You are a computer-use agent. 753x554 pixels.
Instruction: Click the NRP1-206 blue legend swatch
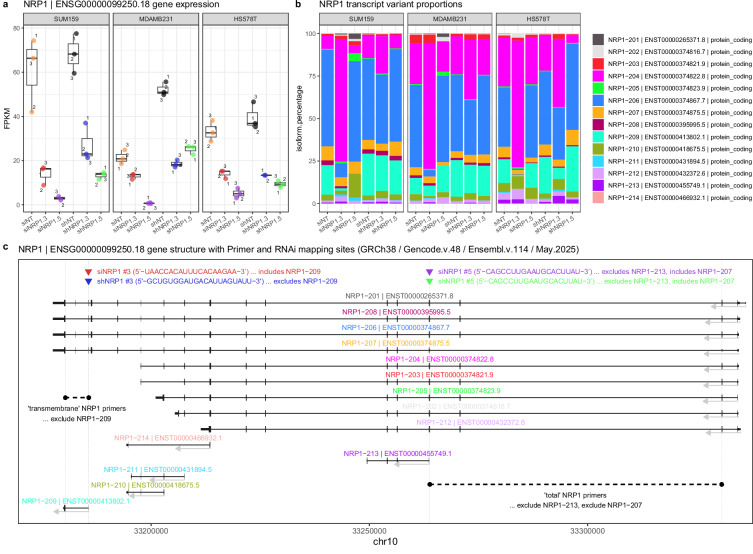pos(598,100)
